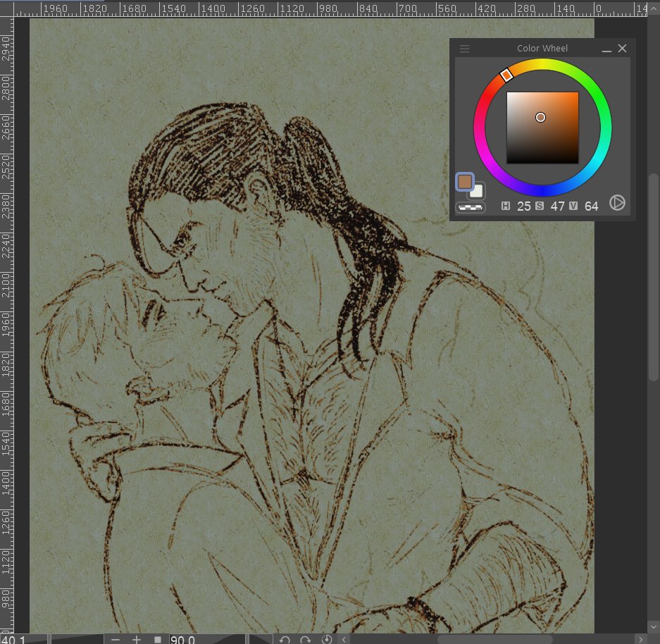Click the Color Wheel panel title

(542, 49)
